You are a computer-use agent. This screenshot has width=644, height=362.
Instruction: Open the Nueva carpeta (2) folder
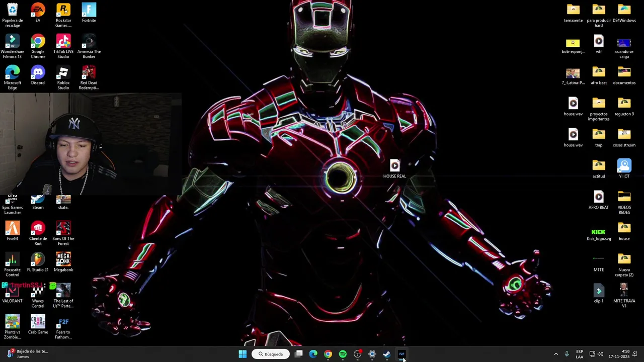[x=624, y=264]
